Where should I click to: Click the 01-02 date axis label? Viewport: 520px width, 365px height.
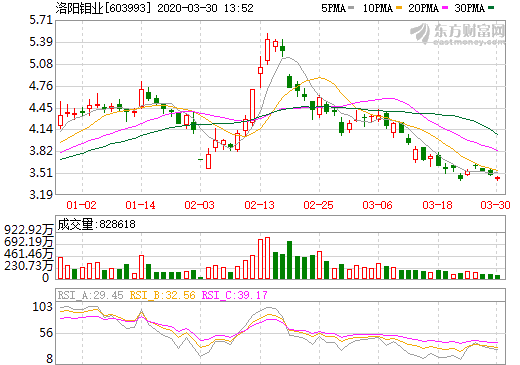(x=81, y=205)
